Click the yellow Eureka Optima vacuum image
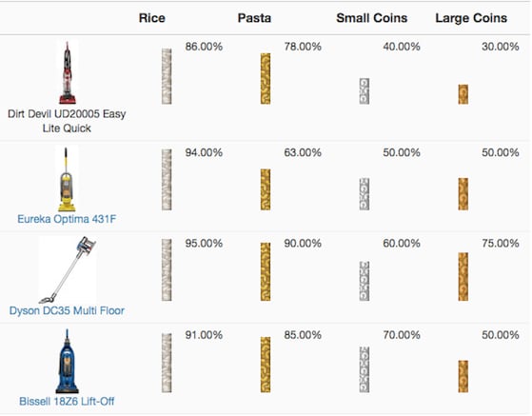532x416 pixels. 67,180
